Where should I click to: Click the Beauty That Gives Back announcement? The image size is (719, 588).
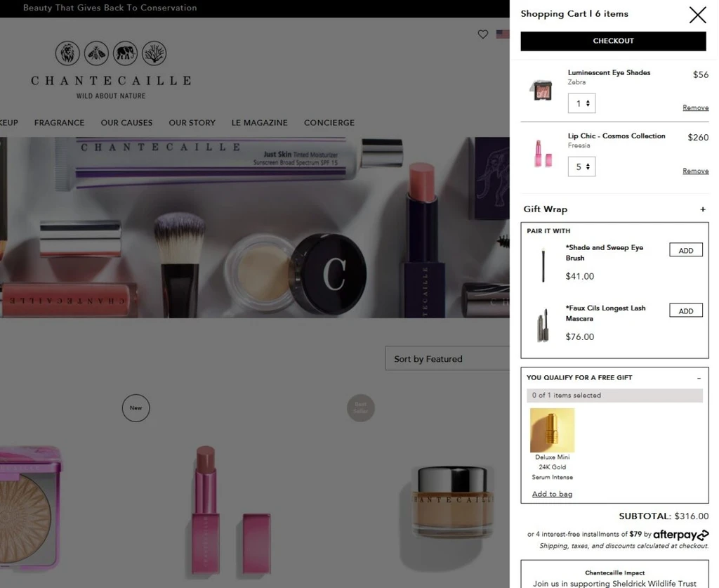110,8
